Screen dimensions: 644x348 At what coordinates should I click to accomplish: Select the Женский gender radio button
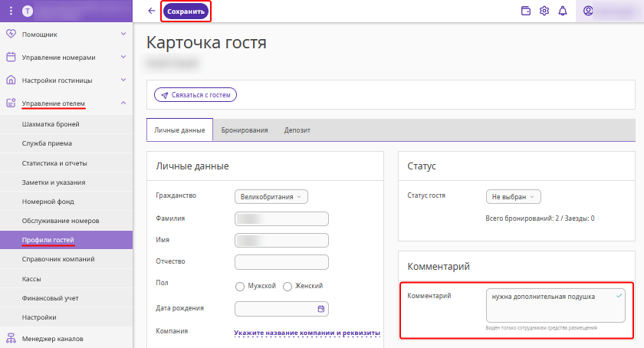(287, 286)
